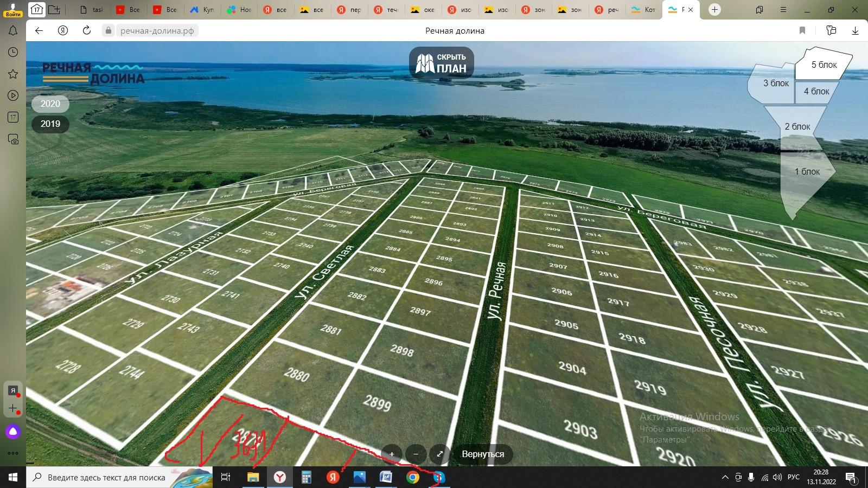868x488 pixels.
Task: Open favorites star icon in sidebar
Action: tap(13, 74)
